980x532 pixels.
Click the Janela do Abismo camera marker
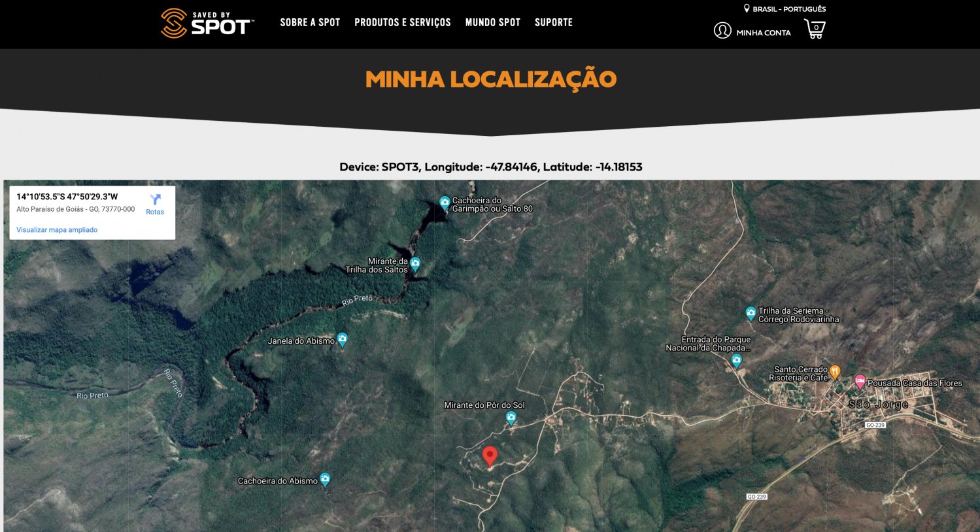coord(342,339)
